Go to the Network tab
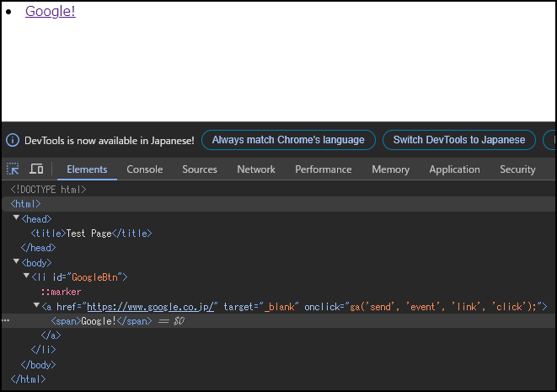The height and width of the screenshot is (392, 557). coord(256,169)
